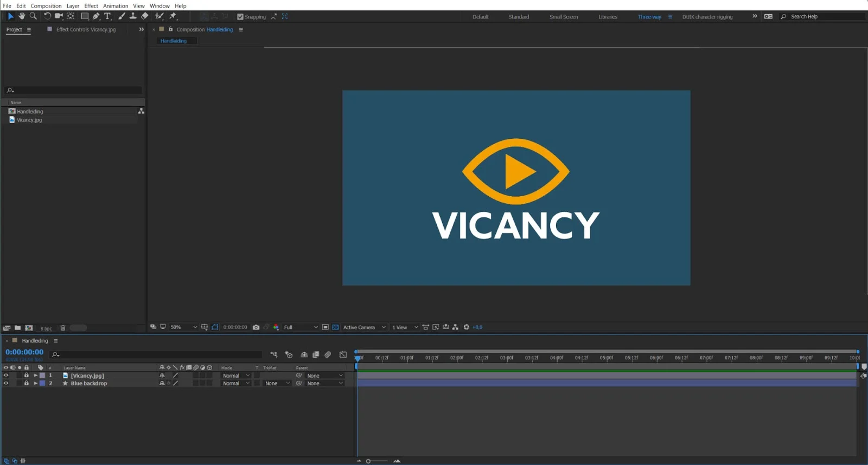Toggle shy switch on Vicancy.jpg layer
The image size is (868, 465).
[x=162, y=376]
